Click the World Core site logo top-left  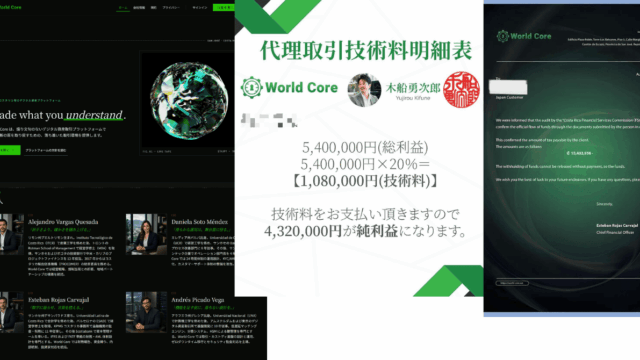click(x=11, y=7)
